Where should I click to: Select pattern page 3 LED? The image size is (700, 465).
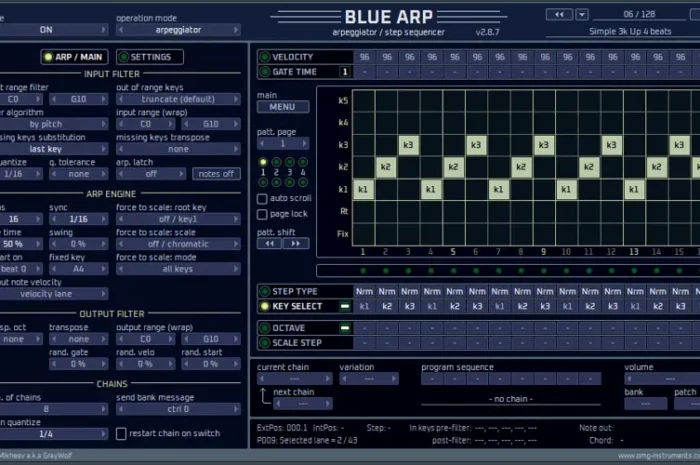(x=290, y=162)
